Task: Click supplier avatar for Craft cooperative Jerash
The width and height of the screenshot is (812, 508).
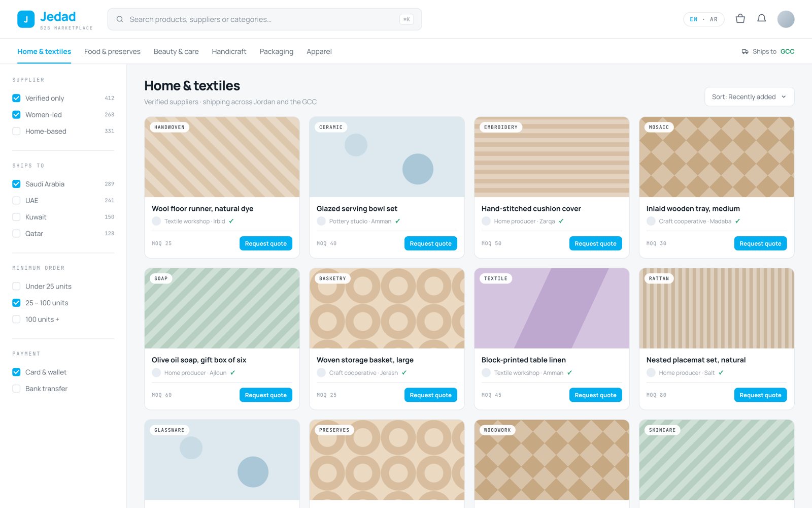Action: (321, 372)
